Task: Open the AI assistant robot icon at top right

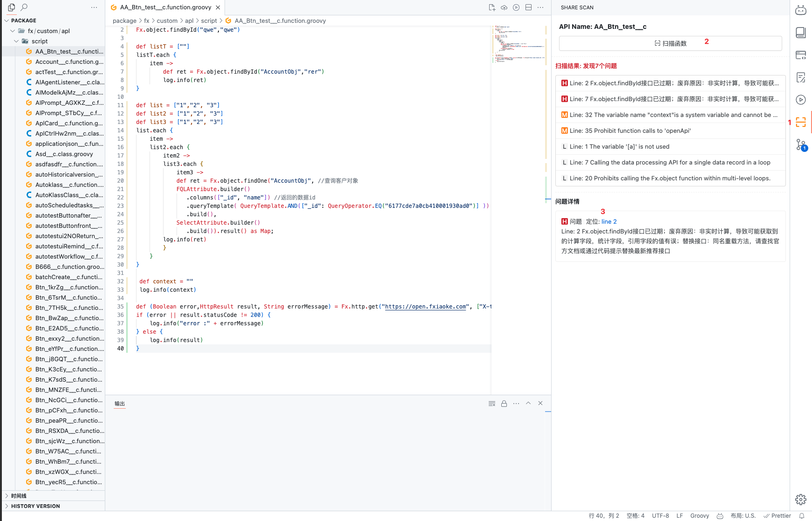Action: click(800, 10)
